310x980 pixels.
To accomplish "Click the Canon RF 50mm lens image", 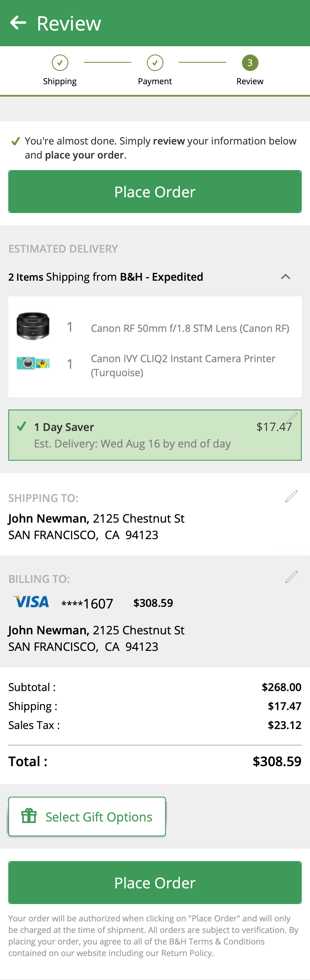I will (33, 326).
